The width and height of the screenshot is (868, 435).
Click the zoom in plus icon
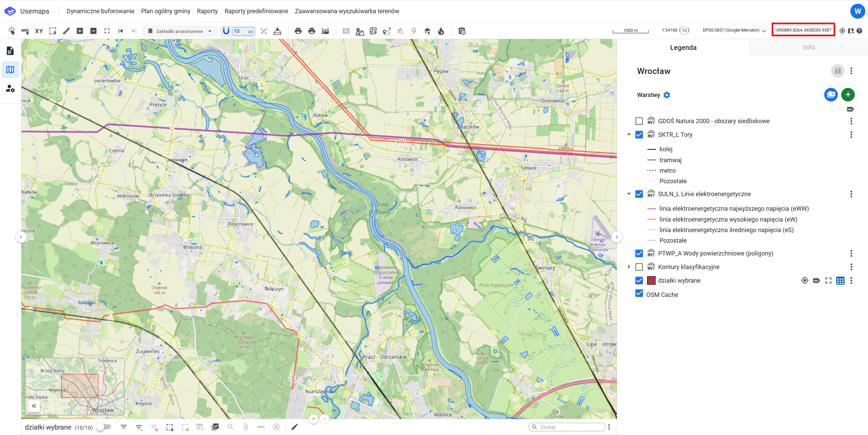80,31
